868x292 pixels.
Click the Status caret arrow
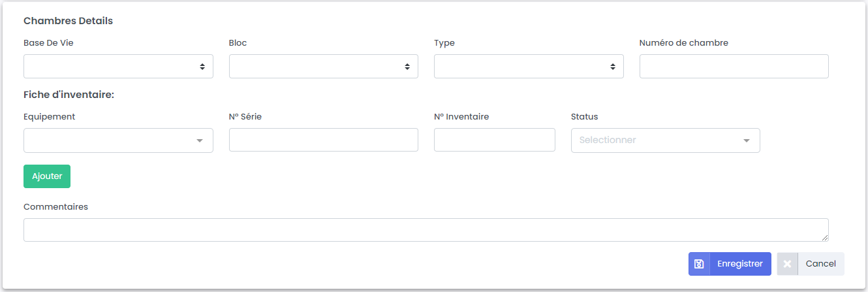(x=747, y=140)
